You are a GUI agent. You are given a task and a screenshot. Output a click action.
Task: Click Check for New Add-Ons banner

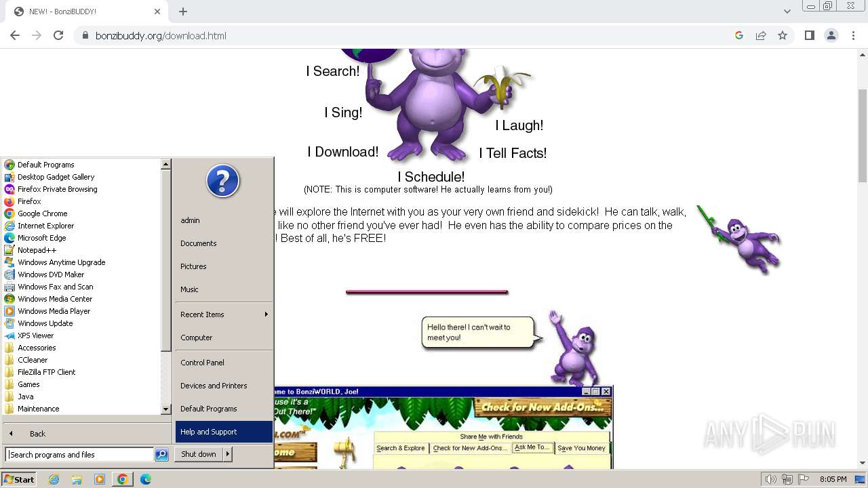543,407
